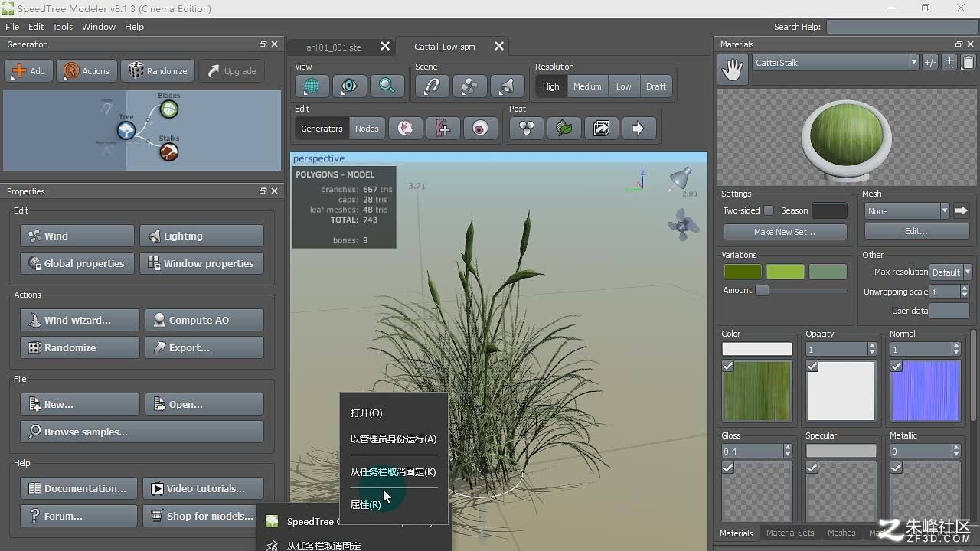
Task: Open the Tools menu
Action: (x=63, y=27)
